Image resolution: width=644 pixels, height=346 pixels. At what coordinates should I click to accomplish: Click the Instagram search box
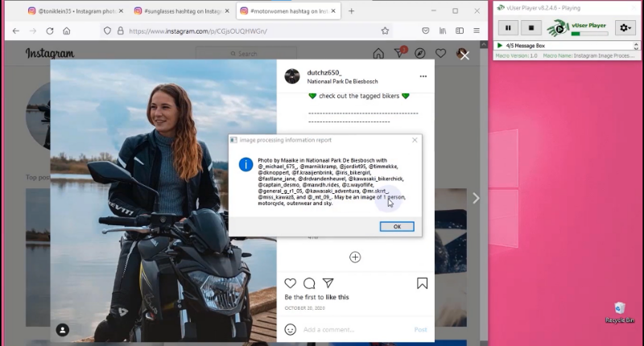click(x=246, y=54)
